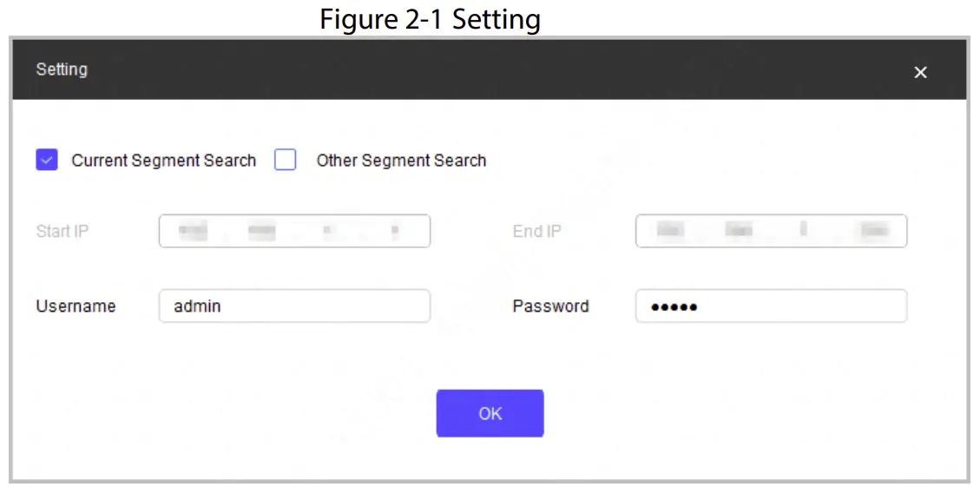
Task: Click the last octet of End IP
Action: point(871,232)
